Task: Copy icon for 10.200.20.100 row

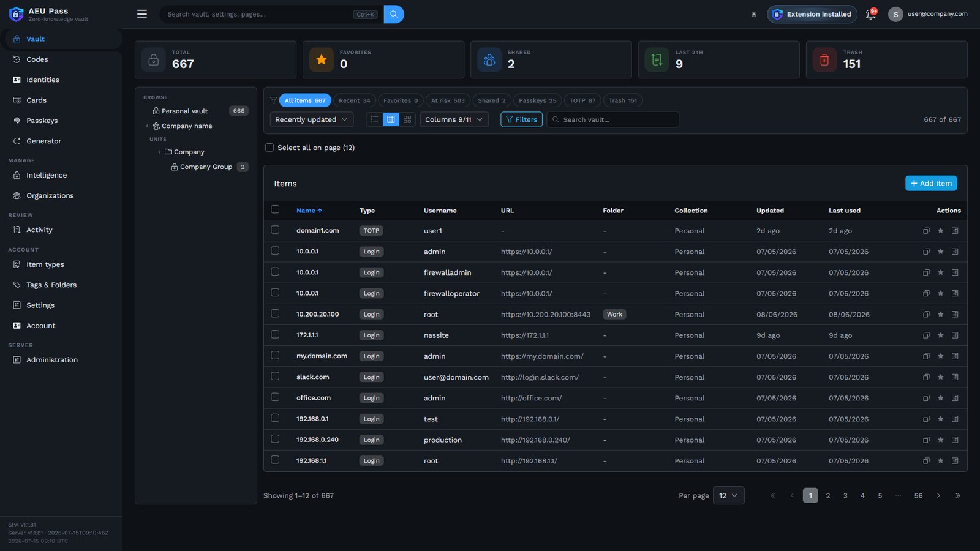Action: (926, 314)
